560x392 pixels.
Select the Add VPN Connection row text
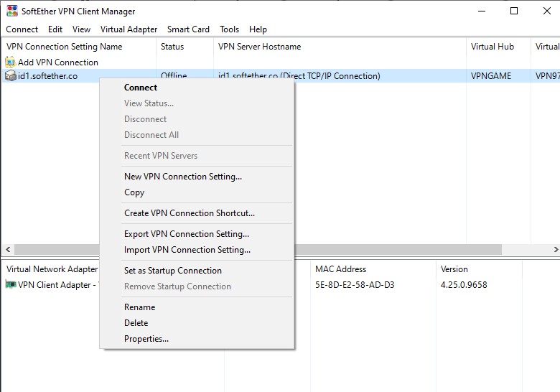click(x=58, y=62)
